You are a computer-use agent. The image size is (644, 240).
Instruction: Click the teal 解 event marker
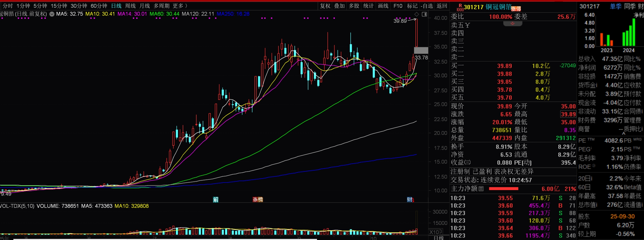tap(216, 199)
